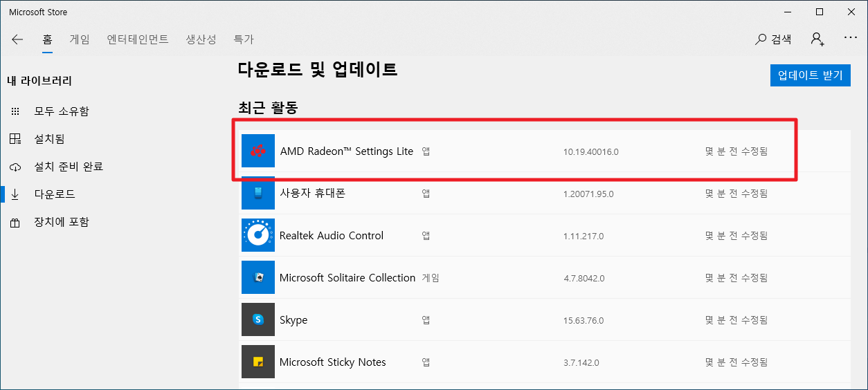Open the 엔터테인먼트 tab

[x=138, y=39]
